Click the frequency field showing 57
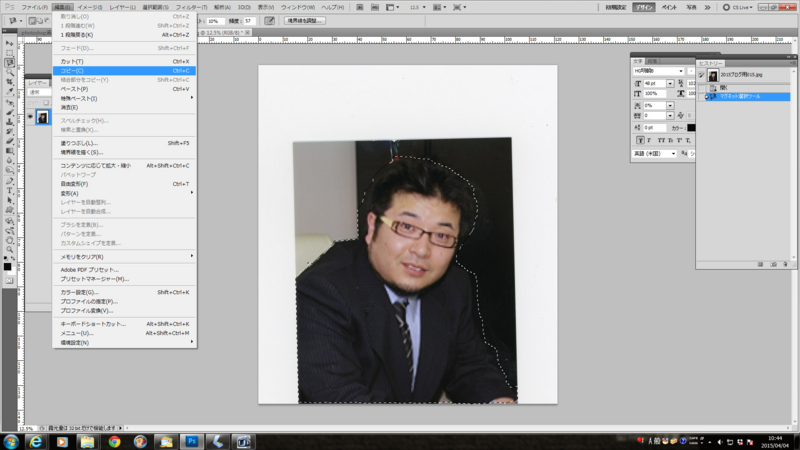This screenshot has height=450, width=800. [248, 21]
